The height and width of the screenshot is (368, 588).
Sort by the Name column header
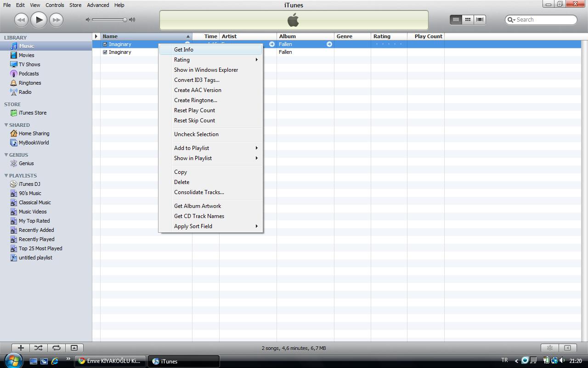click(146, 36)
